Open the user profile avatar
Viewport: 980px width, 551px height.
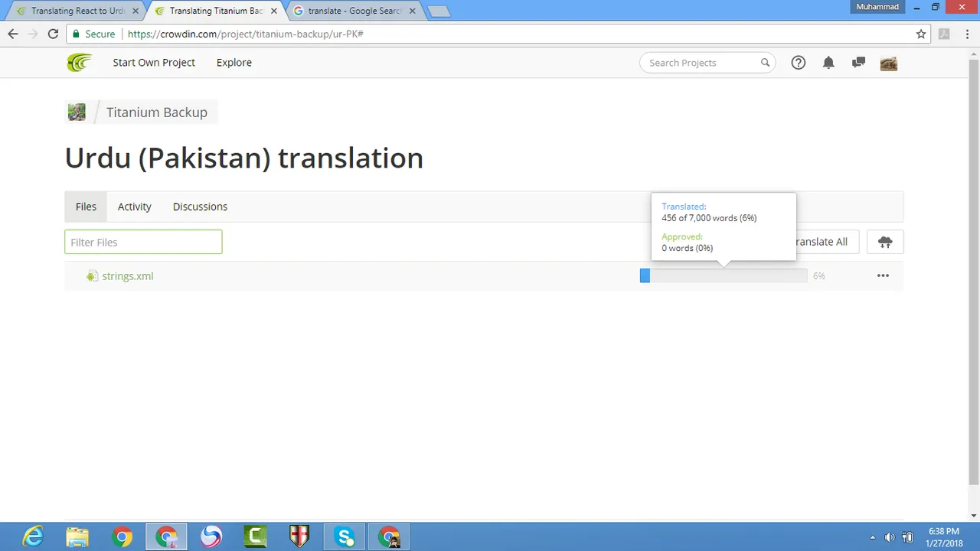tap(888, 63)
